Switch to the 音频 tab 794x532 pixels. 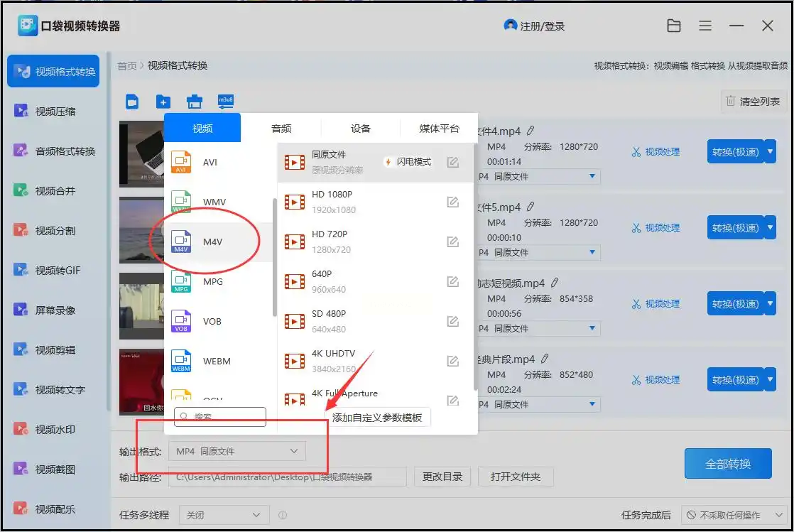(281, 129)
